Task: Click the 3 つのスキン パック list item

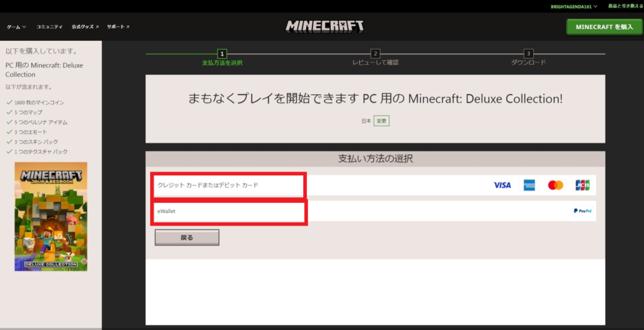Action: [36, 142]
